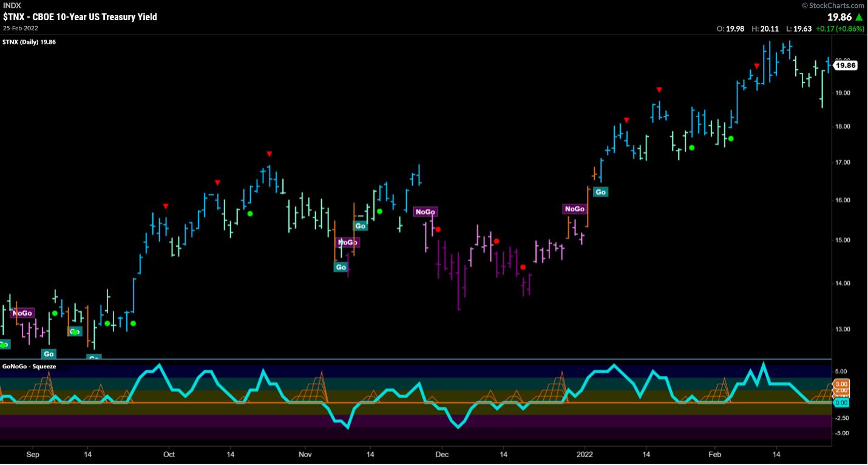This screenshot has width=868, height=465.
Task: Select the chart title $TNX - CBOE 10-Year US Treasury Yield
Action: (80, 17)
